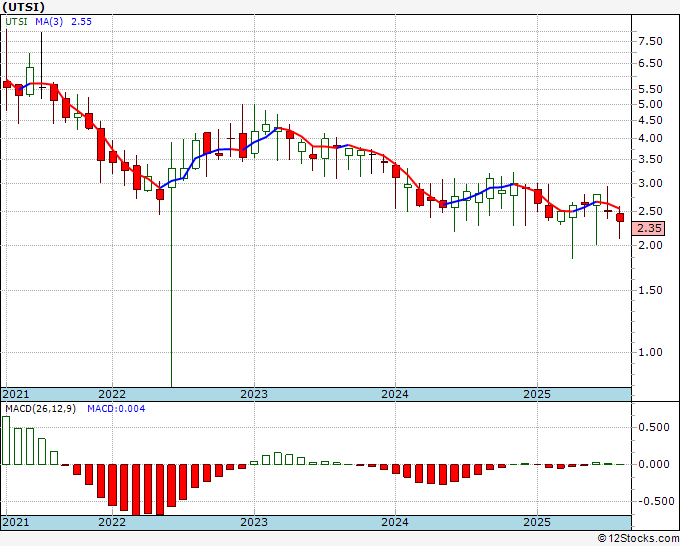Click 2025 on the MACD time axis
680x546 pixels.
537,522
